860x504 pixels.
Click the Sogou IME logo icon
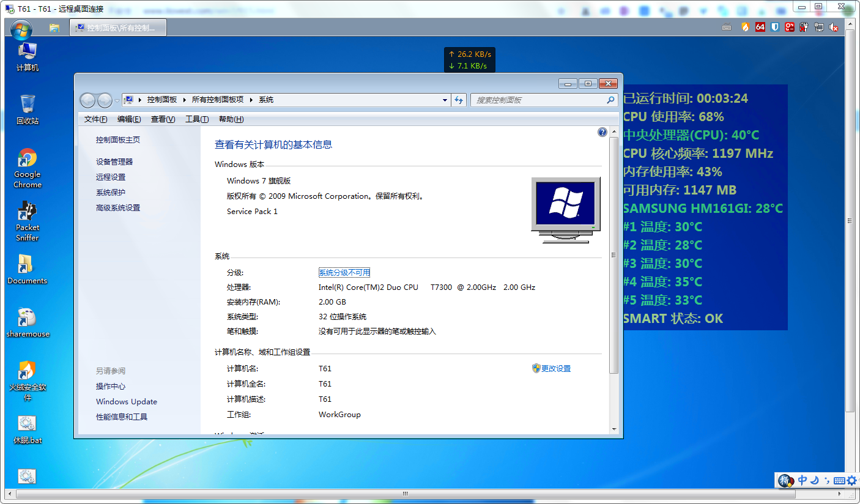[x=785, y=481]
